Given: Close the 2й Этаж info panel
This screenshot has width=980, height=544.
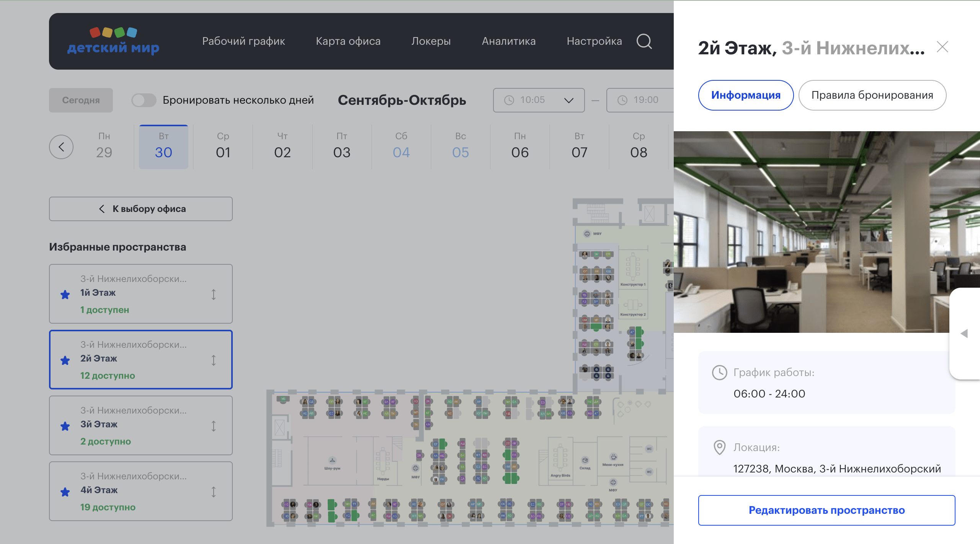Looking at the screenshot, I should tap(942, 47).
